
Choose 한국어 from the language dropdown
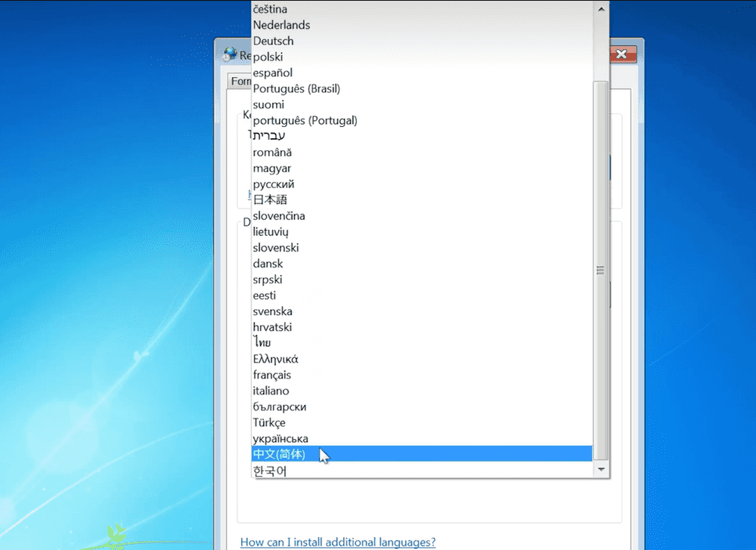click(270, 471)
